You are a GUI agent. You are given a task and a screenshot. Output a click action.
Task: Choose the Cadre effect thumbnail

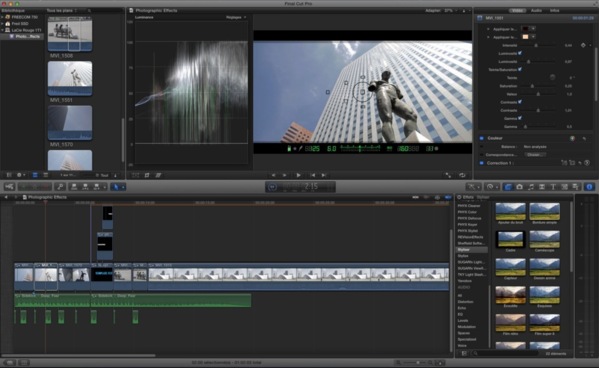(510, 239)
